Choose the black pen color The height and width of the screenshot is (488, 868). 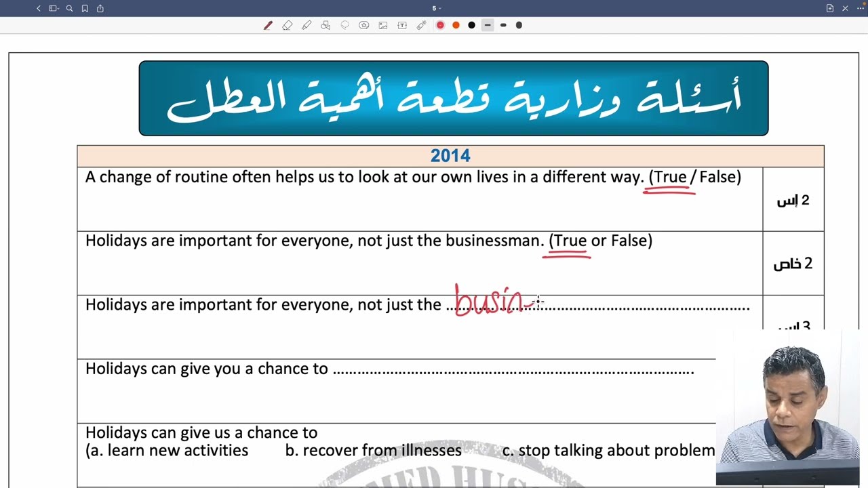(x=471, y=25)
